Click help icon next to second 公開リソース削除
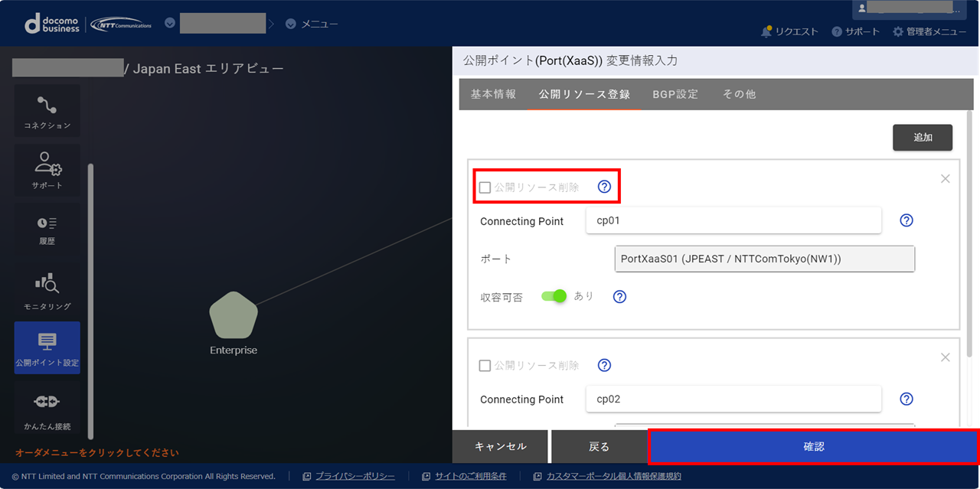Viewport: 980px width, 489px height. [604, 365]
